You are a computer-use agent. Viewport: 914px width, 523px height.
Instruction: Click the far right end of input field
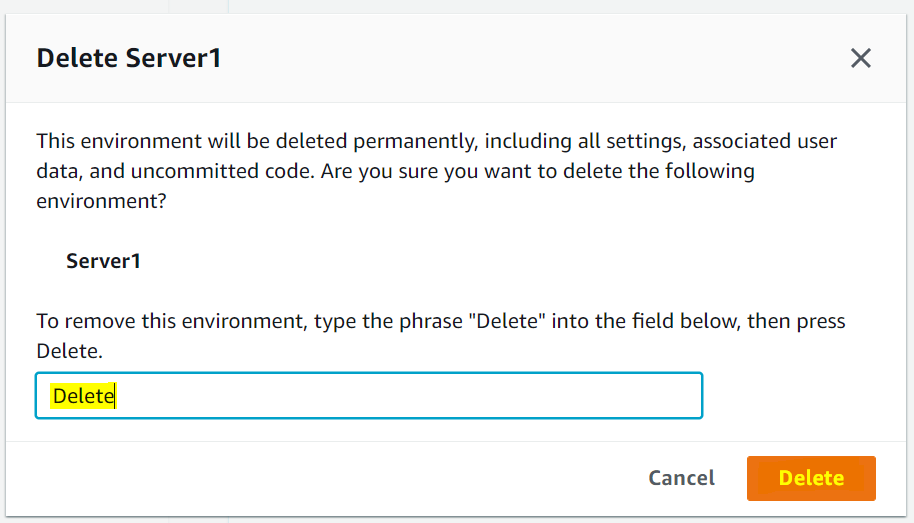click(690, 396)
